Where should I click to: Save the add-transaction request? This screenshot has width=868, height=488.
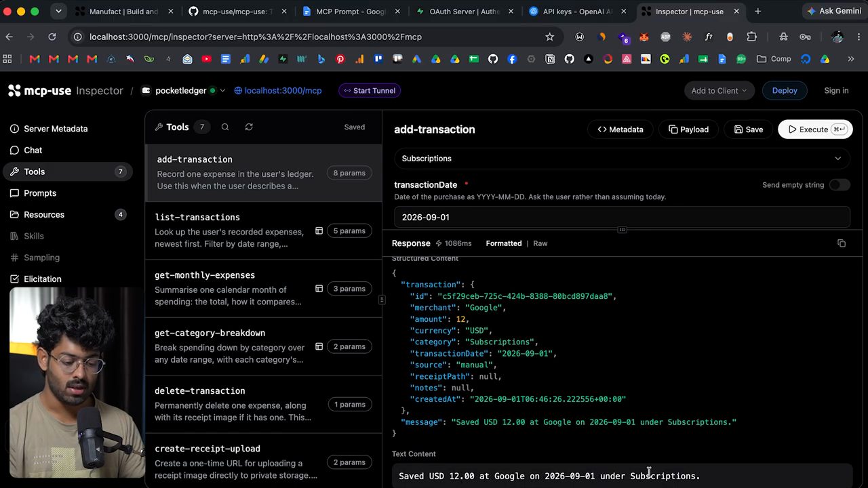749,129
